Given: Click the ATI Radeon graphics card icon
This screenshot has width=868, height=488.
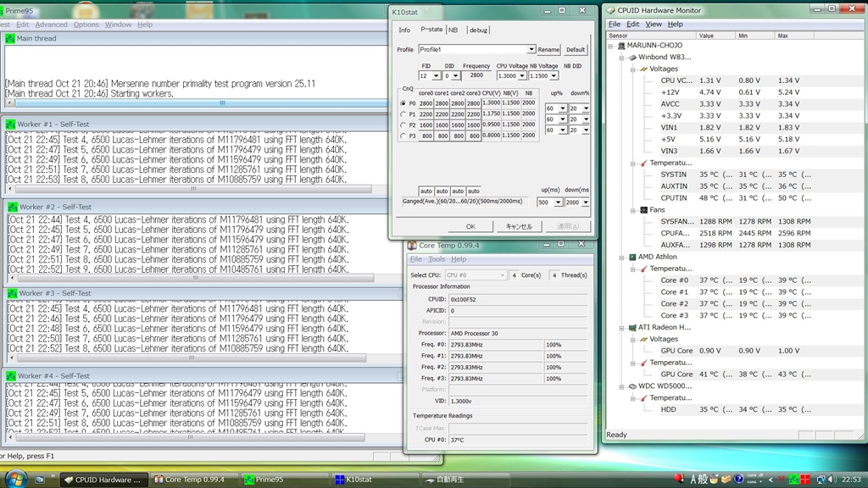Looking at the screenshot, I should pos(632,328).
